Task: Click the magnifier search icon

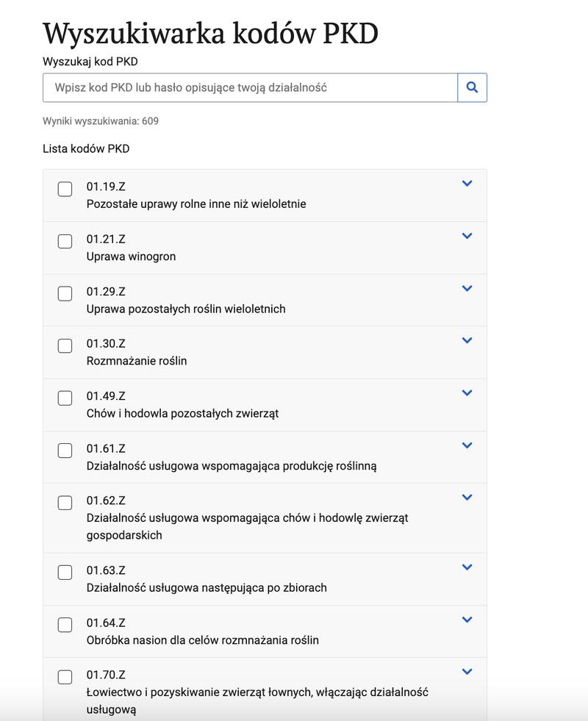Action: (x=472, y=87)
